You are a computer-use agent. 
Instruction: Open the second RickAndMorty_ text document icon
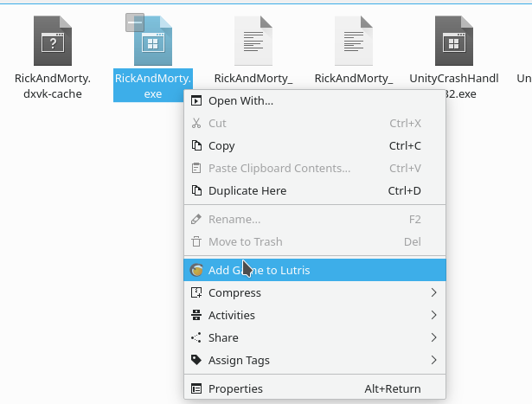(x=354, y=41)
